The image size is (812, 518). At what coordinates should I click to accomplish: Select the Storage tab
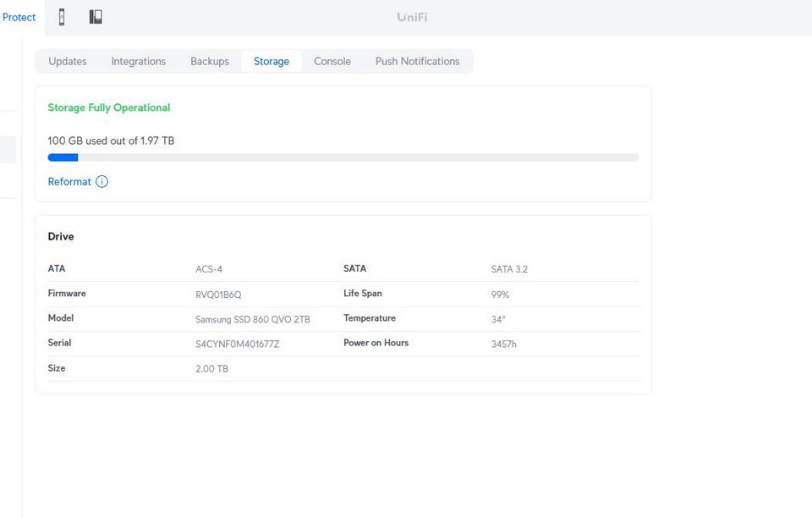click(272, 61)
